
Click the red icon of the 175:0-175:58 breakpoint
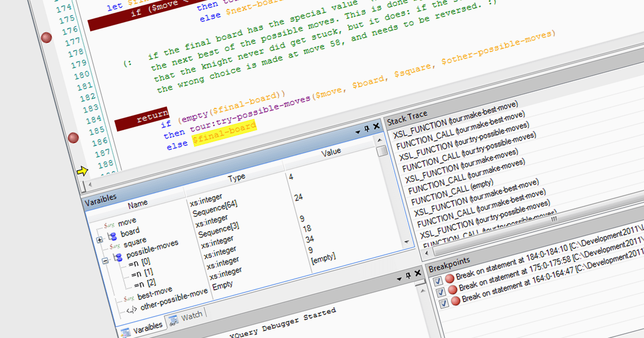(x=452, y=289)
